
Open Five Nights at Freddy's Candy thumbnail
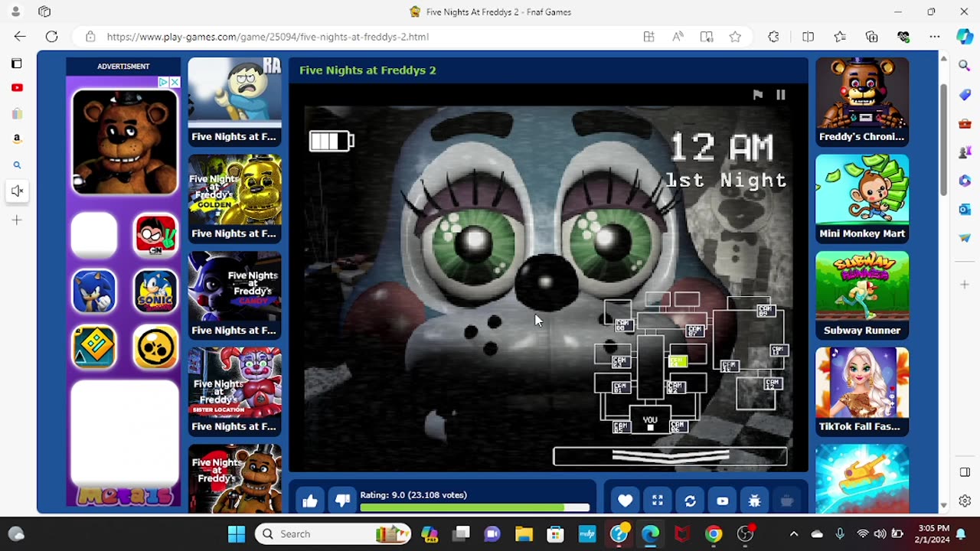point(235,295)
